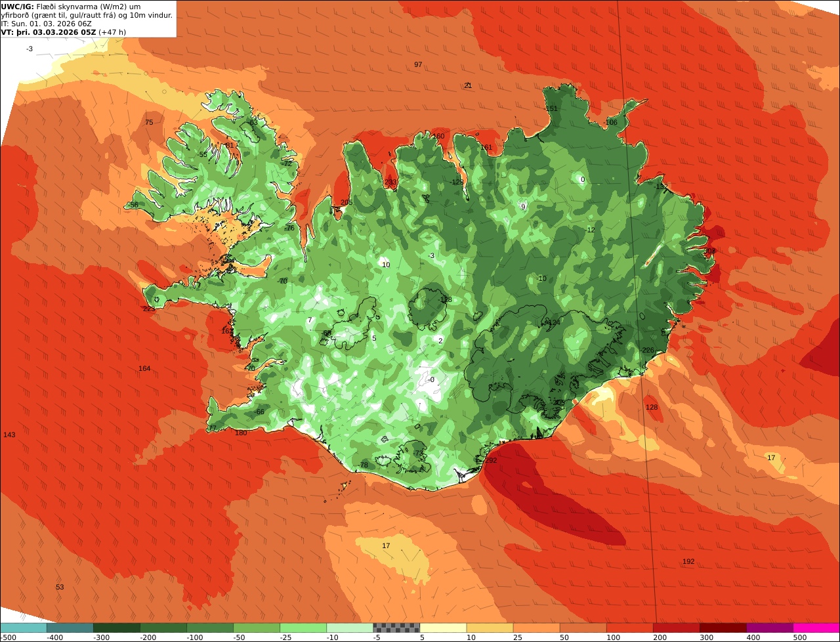Click the '75' value over the sea near the Westfjords
The width and height of the screenshot is (840, 642).
click(149, 123)
